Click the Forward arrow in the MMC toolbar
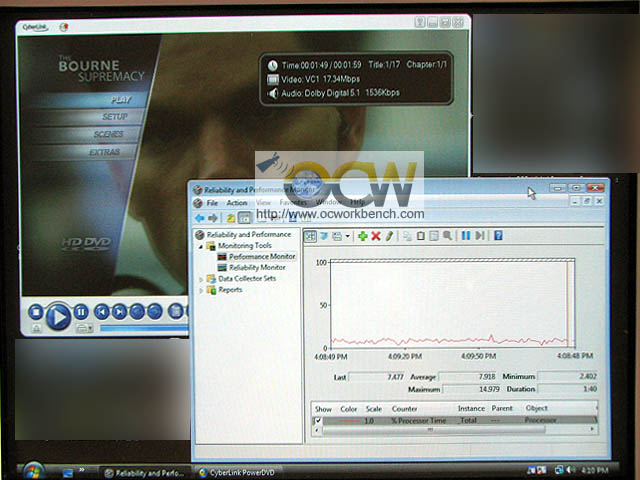Screen dimensions: 640x480 (213, 218)
